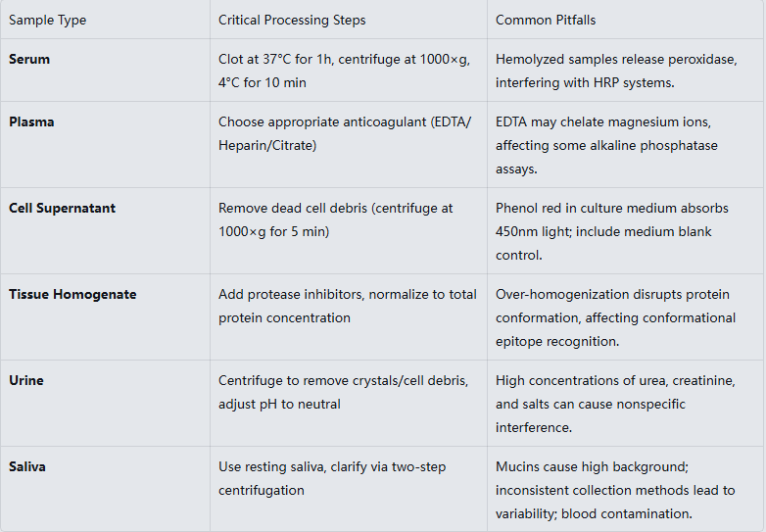Click the Sample Type column header
The width and height of the screenshot is (766, 532).
(x=47, y=20)
